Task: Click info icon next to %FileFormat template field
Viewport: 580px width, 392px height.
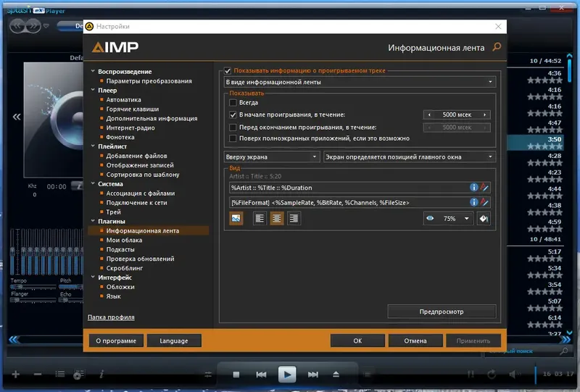Action: [473, 202]
